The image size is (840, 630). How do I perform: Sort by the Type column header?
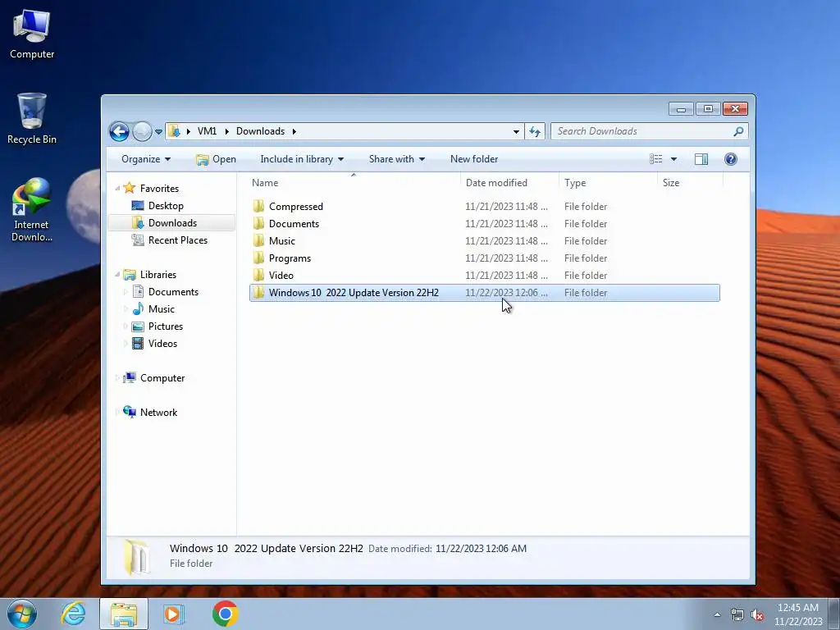(608, 183)
